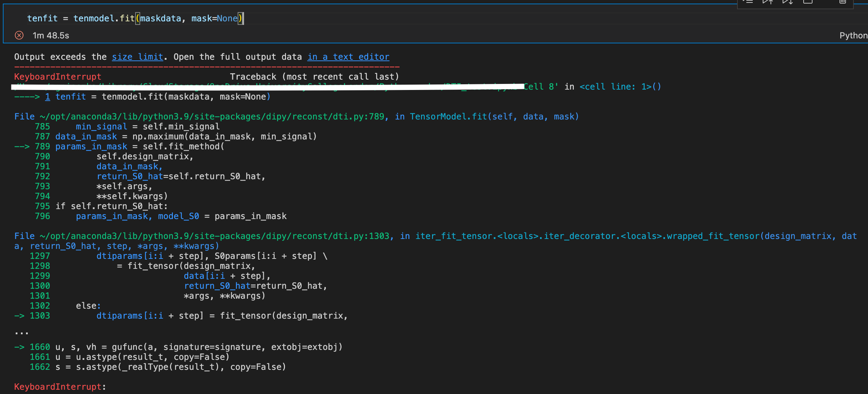Click line 1298 '= fit_tensor(design_matrix,'
This screenshot has width=868, height=394.
coord(186,266)
